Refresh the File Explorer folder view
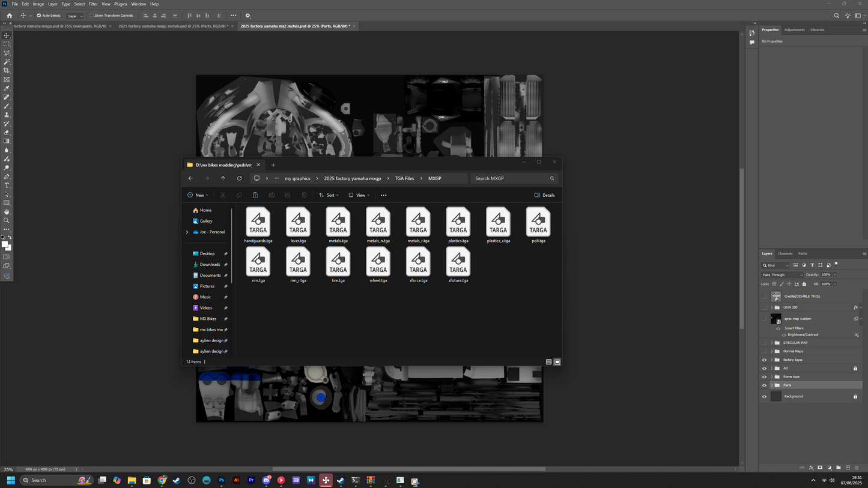 coord(239,178)
